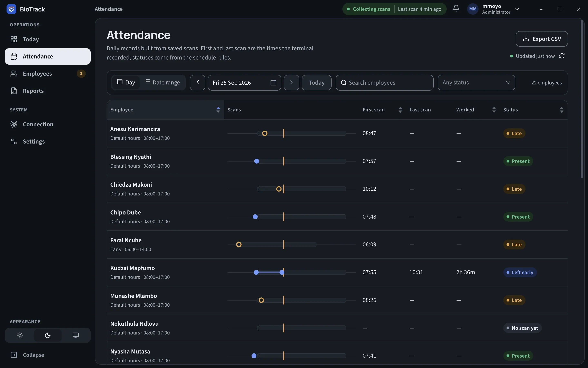This screenshot has height=368, width=588.
Task: Click the Present status for Blessing Nyathi
Action: coord(518,161)
